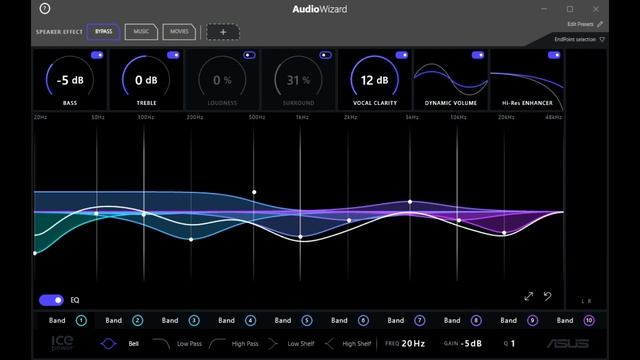640x360 pixels.
Task: Select the High Pass filter curve icon
Action: 217,344
